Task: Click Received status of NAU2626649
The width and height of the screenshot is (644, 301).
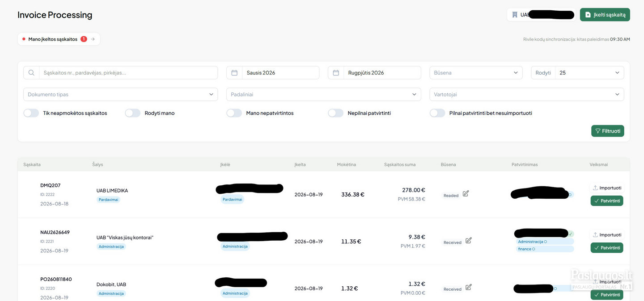Action: [452, 242]
